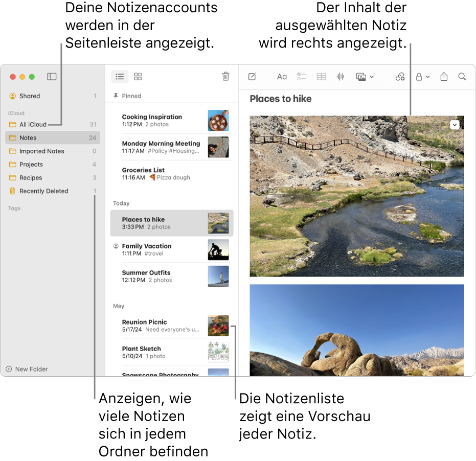Select the Notes folder

(53, 138)
